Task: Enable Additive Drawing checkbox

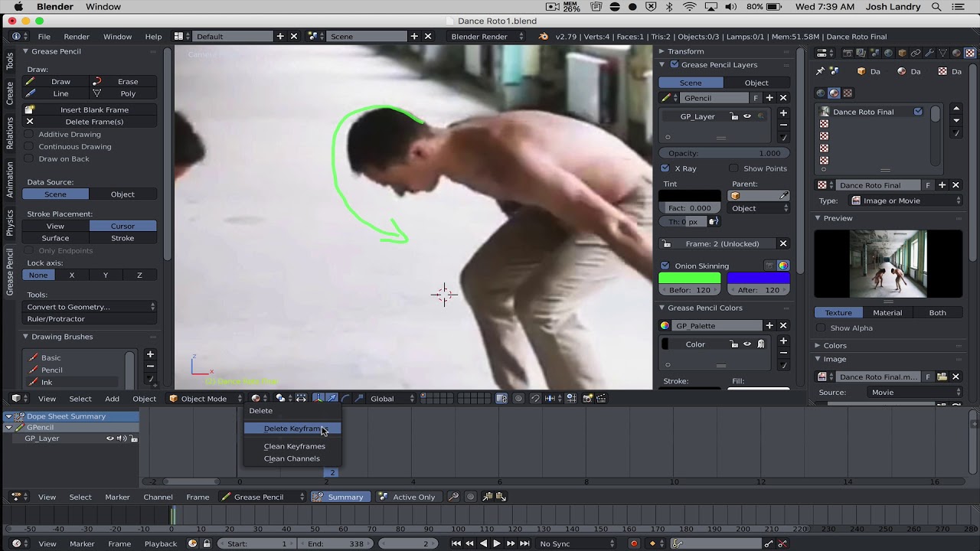Action: (30, 134)
